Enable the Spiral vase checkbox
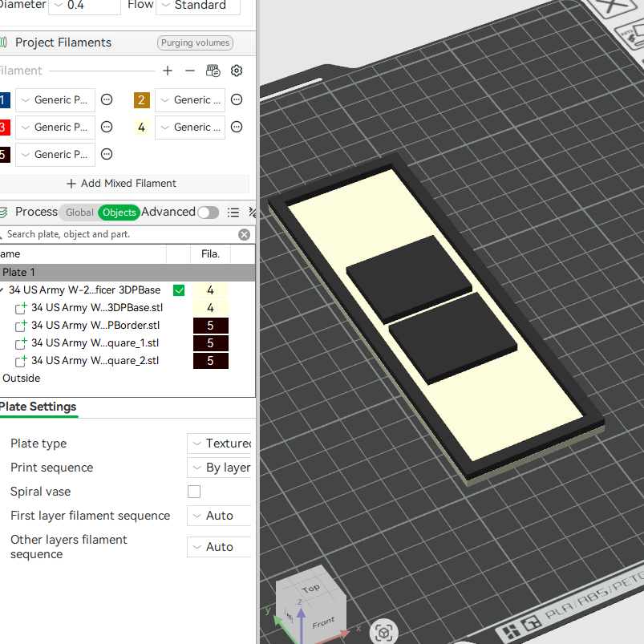This screenshot has width=644, height=644. [x=194, y=492]
